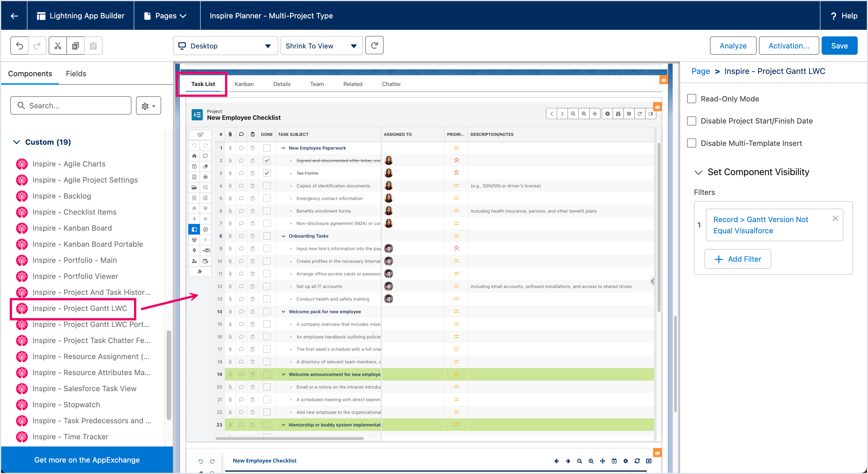Image resolution: width=868 pixels, height=474 pixels.
Task: Switch to the Details tab
Action: point(282,84)
